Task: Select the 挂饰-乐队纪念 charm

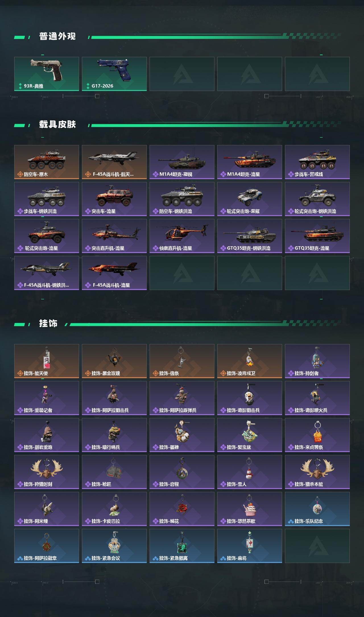Action: (x=317, y=509)
